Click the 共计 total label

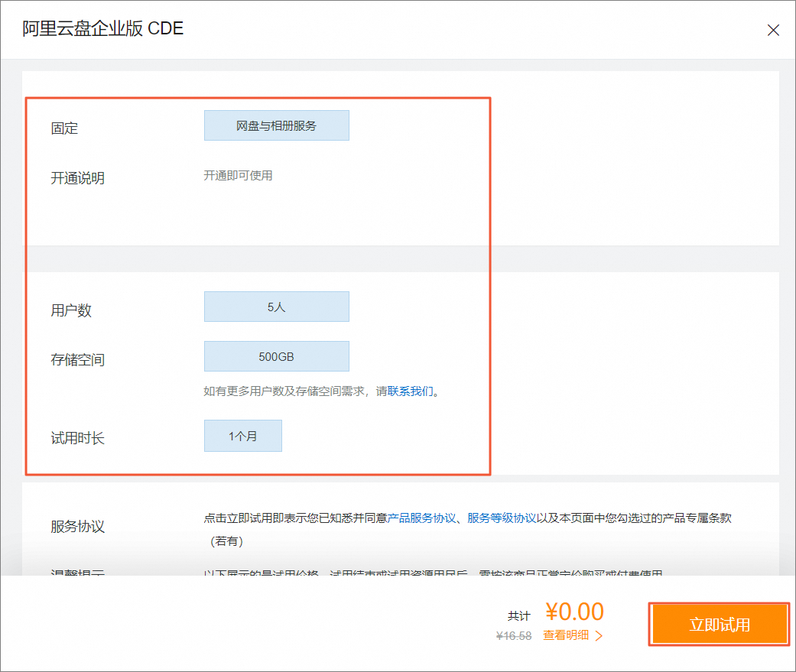(519, 616)
